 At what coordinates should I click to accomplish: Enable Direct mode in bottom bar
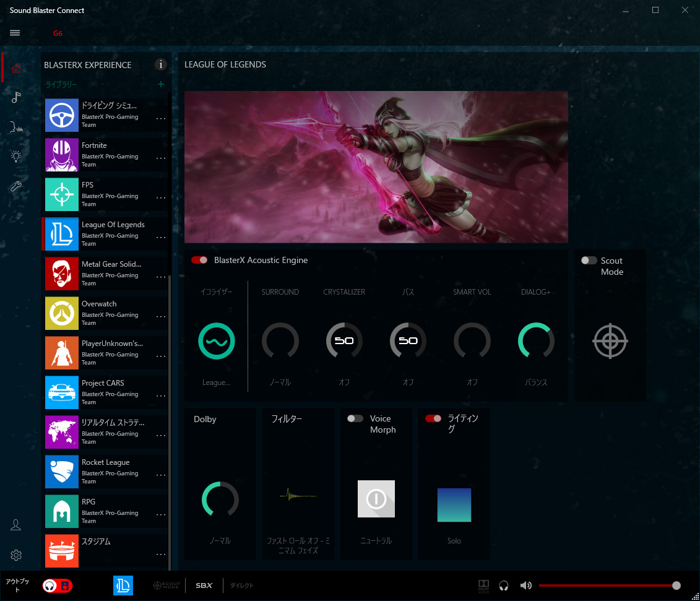tap(241, 586)
